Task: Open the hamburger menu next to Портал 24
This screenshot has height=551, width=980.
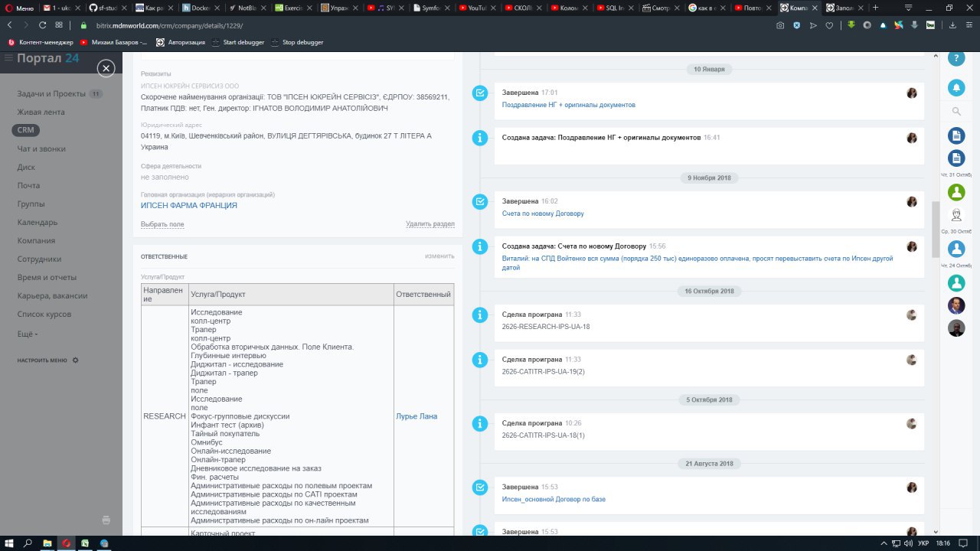Action: (8, 58)
